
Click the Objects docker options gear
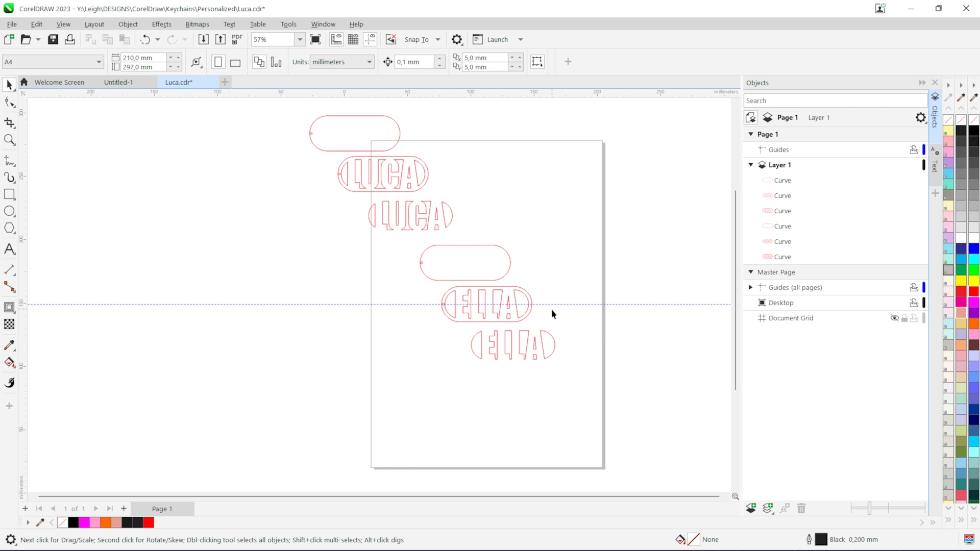920,118
